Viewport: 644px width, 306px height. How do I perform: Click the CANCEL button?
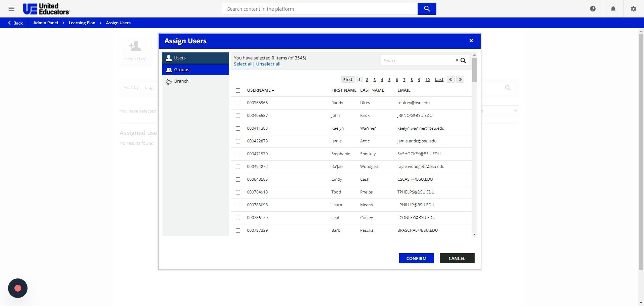457,258
